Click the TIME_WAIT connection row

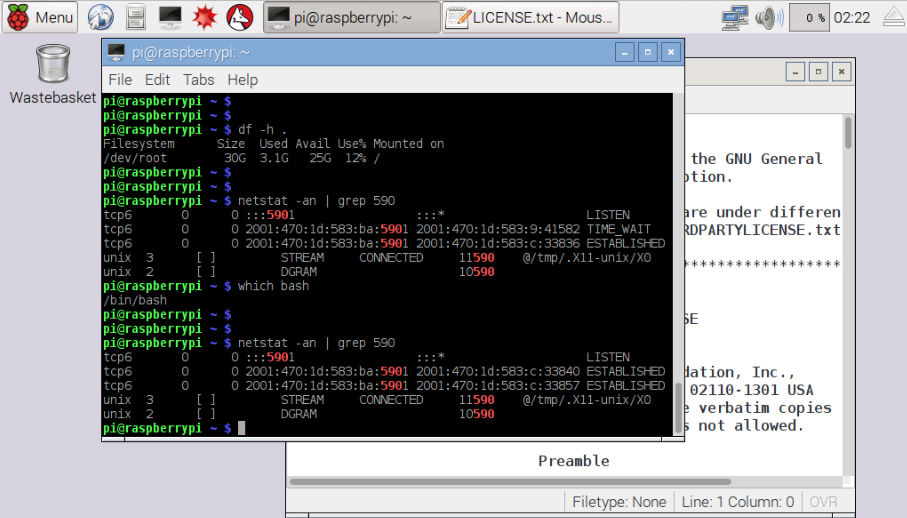377,229
